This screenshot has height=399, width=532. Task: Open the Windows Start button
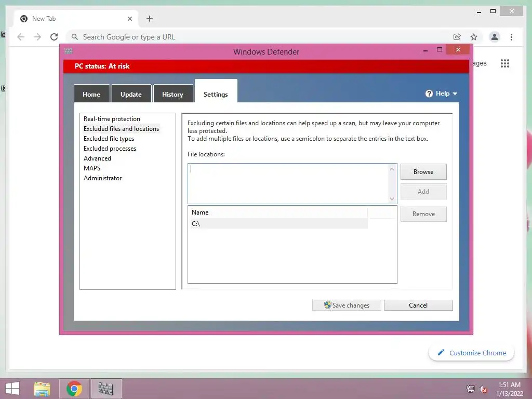[12, 389]
